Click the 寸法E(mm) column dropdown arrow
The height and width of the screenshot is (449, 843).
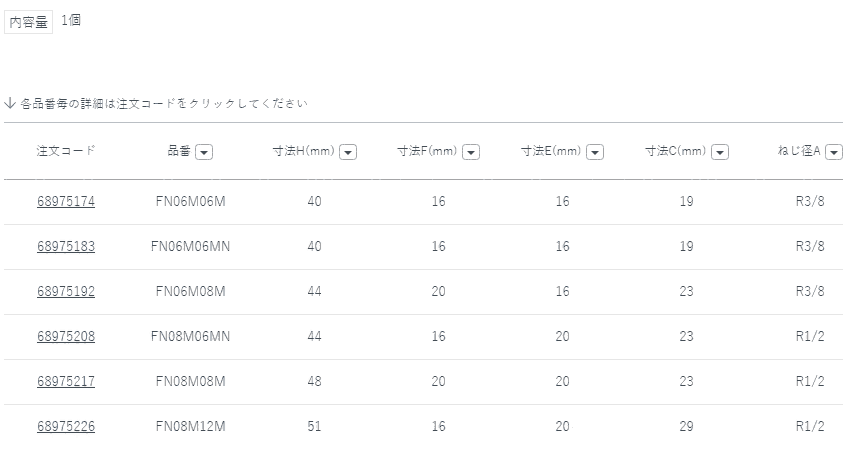pos(594,152)
